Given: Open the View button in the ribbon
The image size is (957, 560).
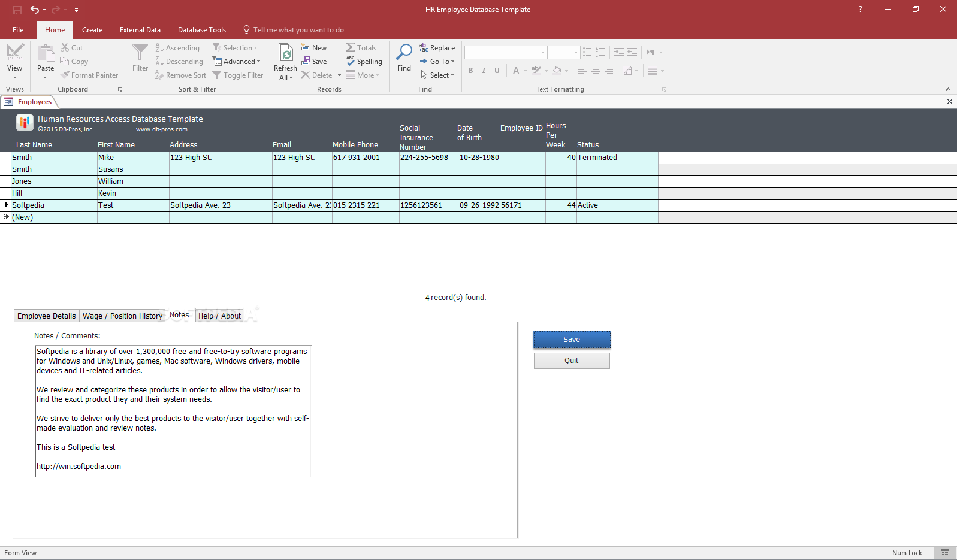Looking at the screenshot, I should coord(15,62).
